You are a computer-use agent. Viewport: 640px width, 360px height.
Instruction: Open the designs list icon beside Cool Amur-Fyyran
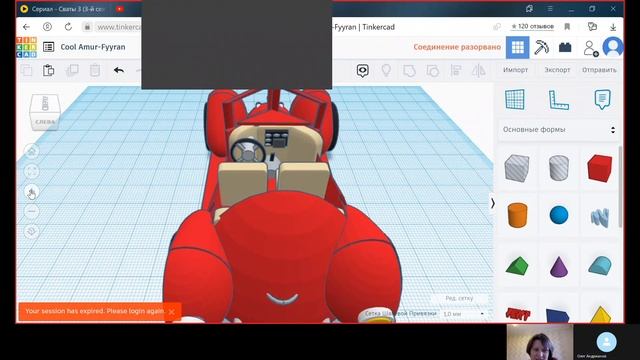(x=49, y=47)
